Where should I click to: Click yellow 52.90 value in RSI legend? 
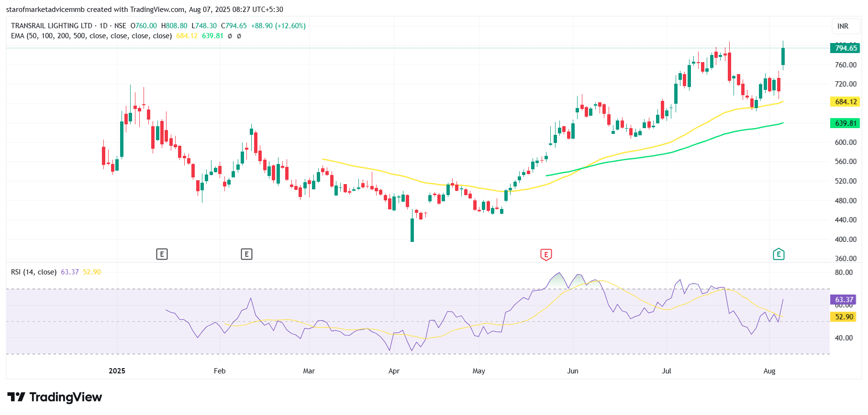[x=92, y=272]
